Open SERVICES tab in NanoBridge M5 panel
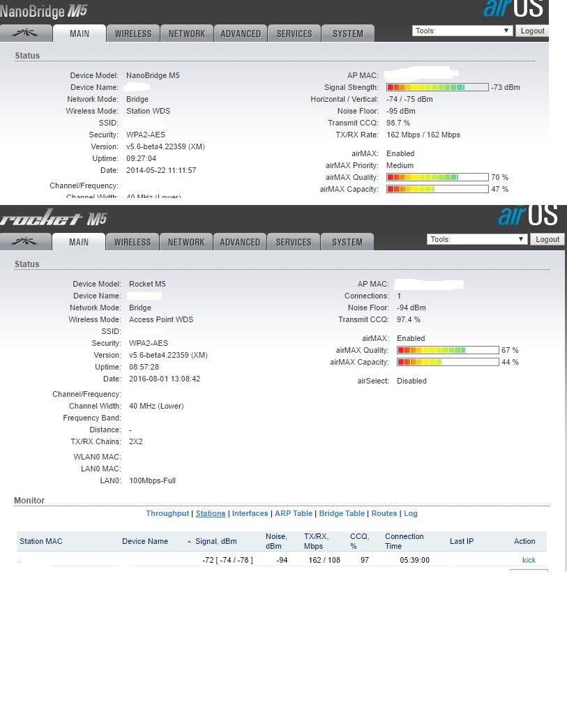Image resolution: width=567 pixels, height=728 pixels. [x=294, y=33]
